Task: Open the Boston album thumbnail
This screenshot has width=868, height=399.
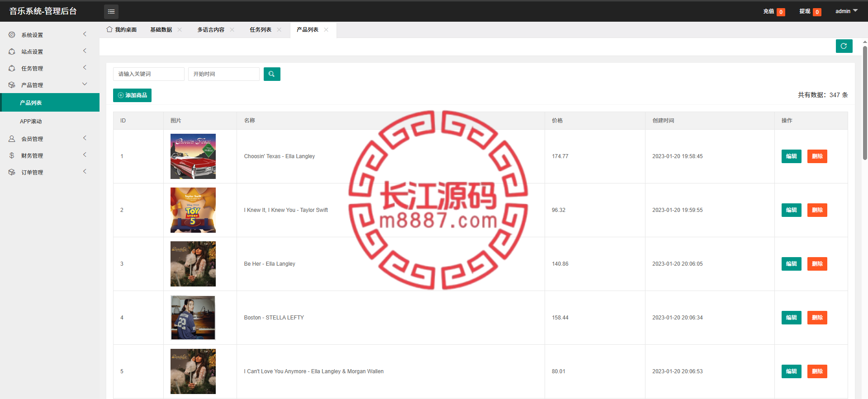Action: 193,318
